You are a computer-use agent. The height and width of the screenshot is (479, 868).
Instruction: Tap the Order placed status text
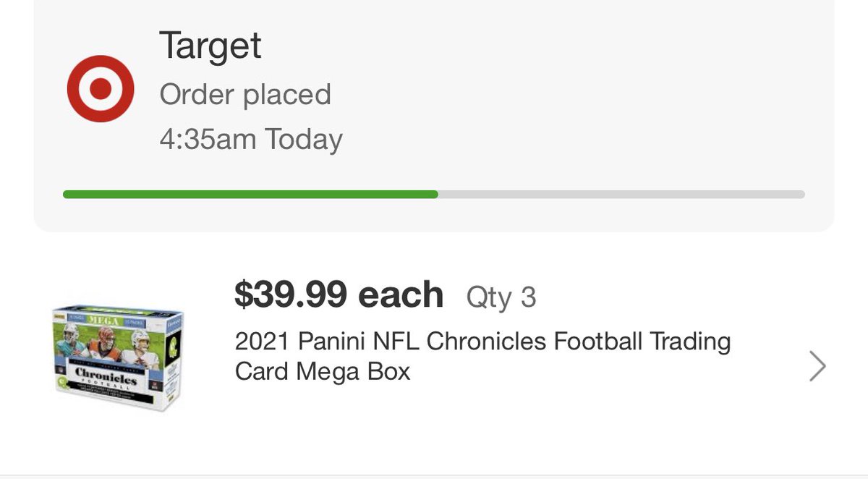pyautogui.click(x=245, y=95)
